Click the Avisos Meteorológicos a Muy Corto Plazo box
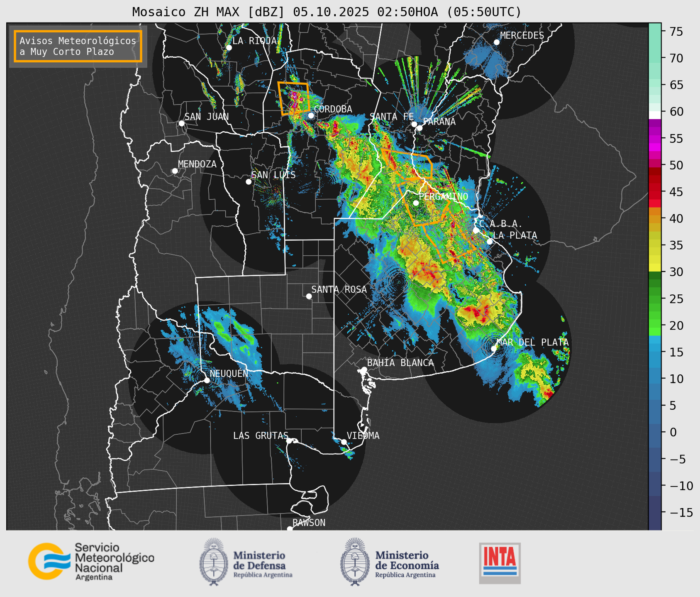 [x=78, y=46]
